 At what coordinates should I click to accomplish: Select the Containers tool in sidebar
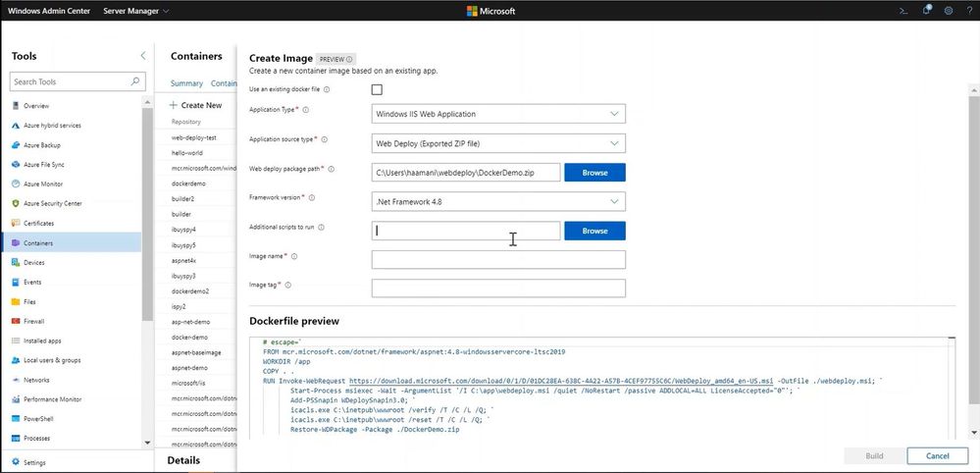(72, 242)
